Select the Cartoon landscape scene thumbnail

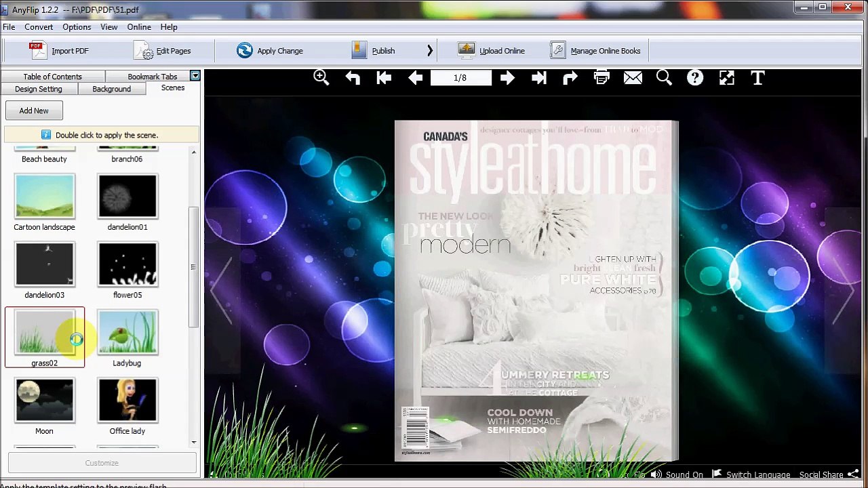[x=44, y=197]
